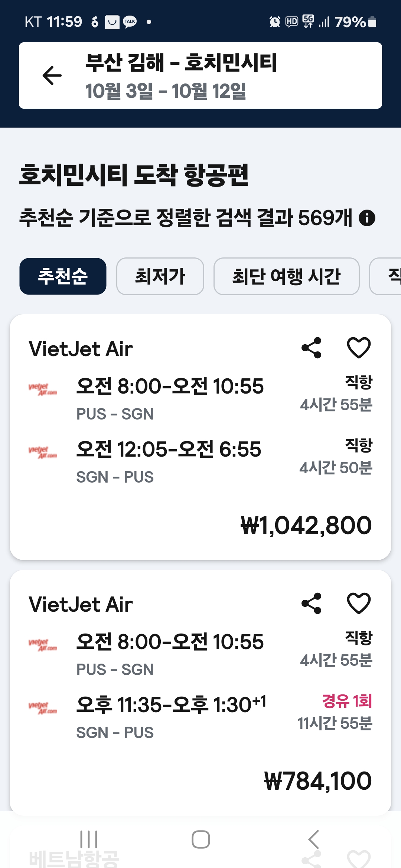Select the 추천순 sort tab
This screenshot has width=401, height=868.
63,276
